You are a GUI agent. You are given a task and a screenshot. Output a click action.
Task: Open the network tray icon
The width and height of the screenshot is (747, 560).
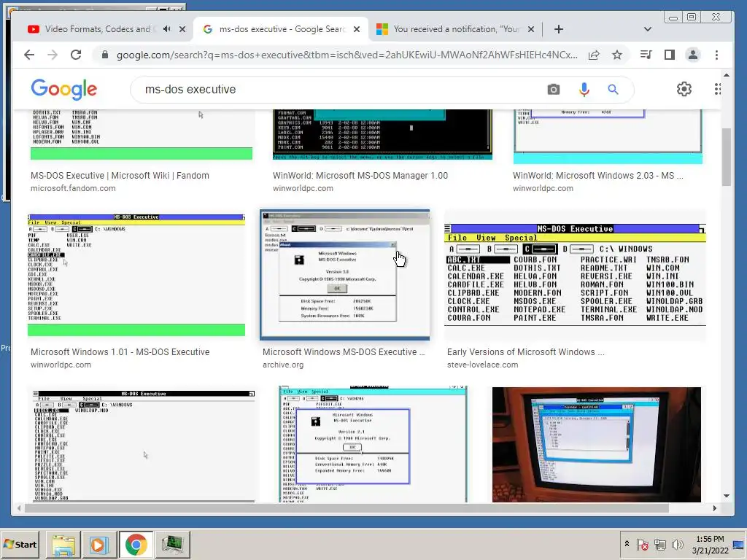659,544
